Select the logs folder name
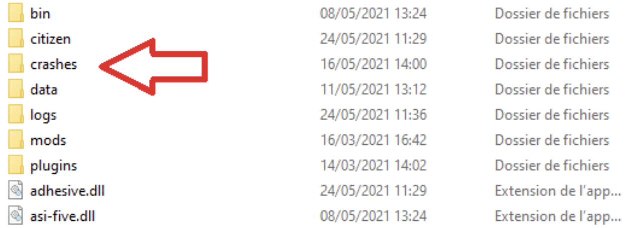This screenshot has height=228, width=644. (43, 115)
